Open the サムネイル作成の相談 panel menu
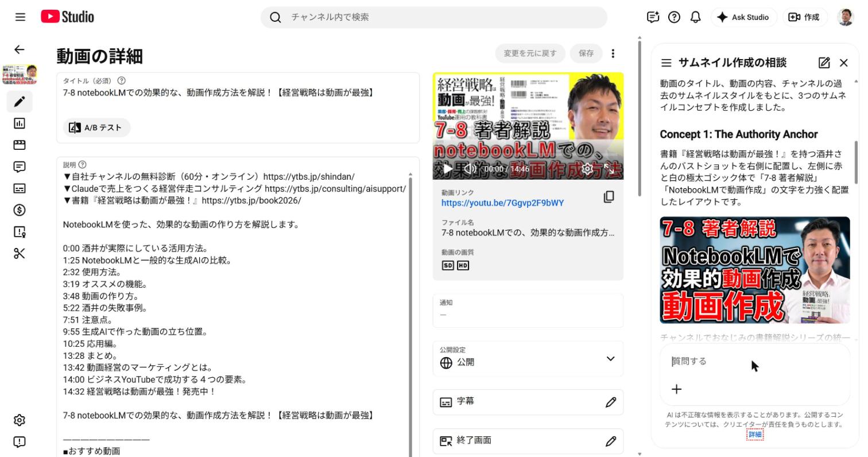 [666, 63]
